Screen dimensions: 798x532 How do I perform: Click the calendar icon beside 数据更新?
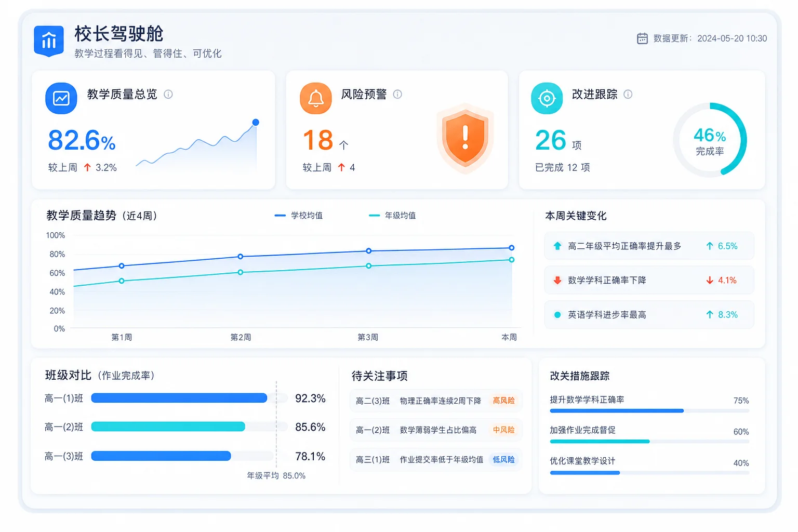(x=642, y=38)
